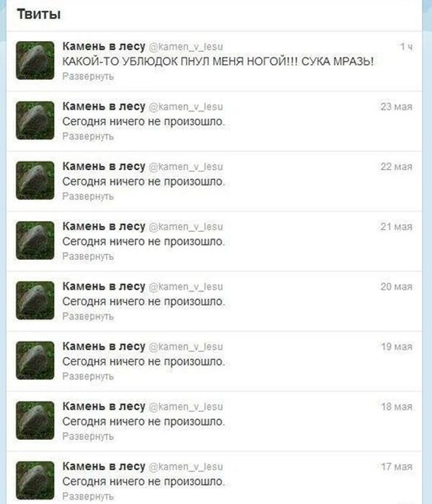
Task: Expand the 22 мая tweet with Развернуть
Action: [88, 197]
